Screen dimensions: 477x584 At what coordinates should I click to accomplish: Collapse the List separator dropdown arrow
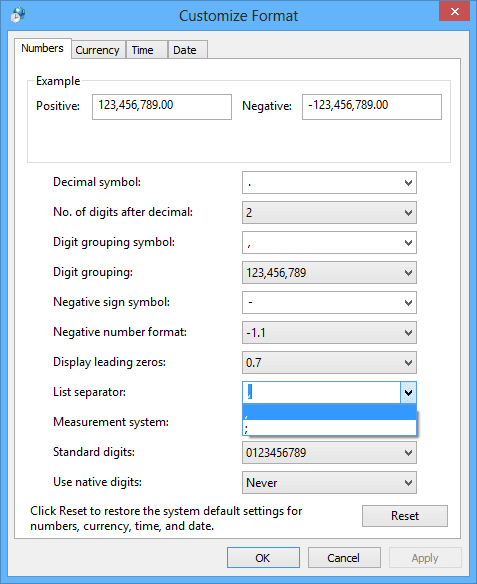408,392
